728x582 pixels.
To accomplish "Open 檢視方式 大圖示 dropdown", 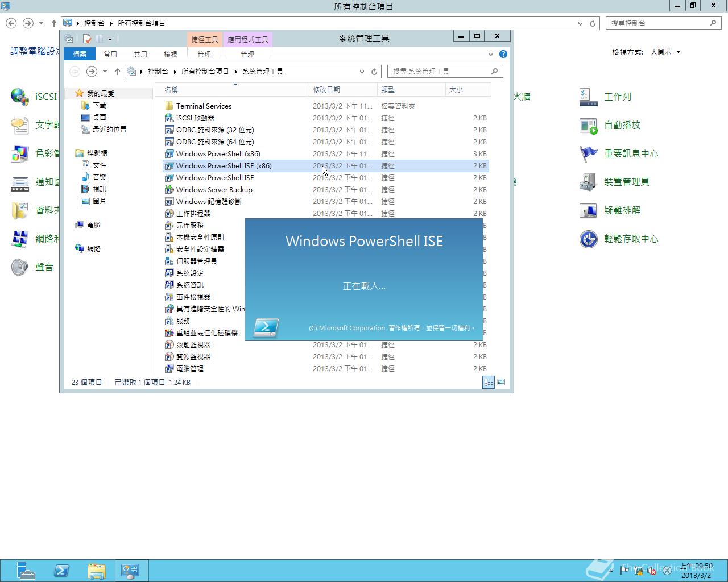I will point(665,52).
